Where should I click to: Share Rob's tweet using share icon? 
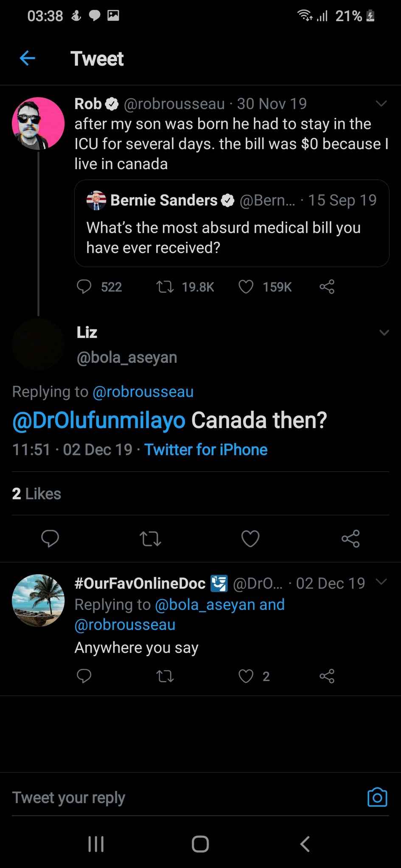[x=327, y=287]
